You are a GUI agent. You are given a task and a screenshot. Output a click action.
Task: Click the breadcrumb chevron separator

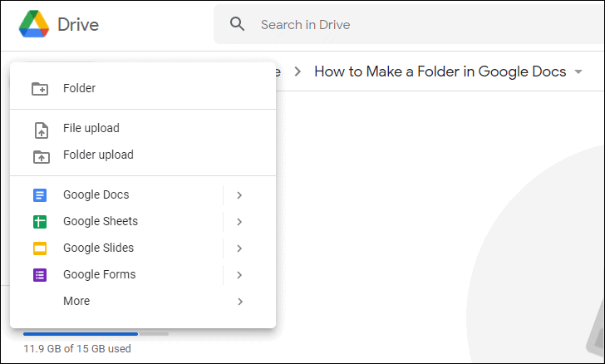pyautogui.click(x=298, y=71)
